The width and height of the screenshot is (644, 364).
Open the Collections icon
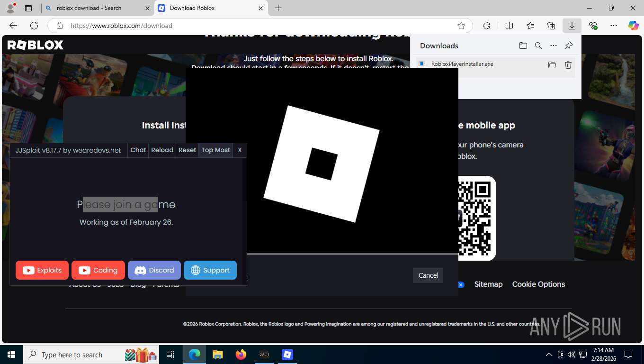tap(551, 26)
